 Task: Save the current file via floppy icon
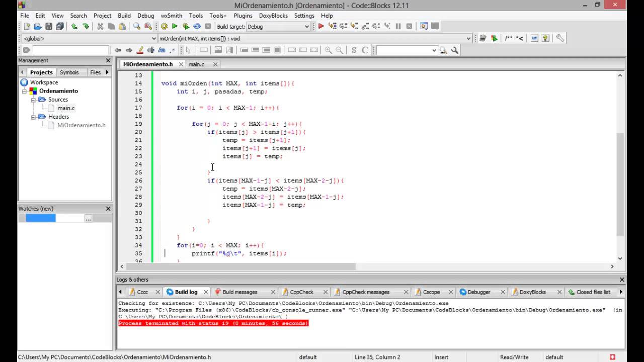49,27
